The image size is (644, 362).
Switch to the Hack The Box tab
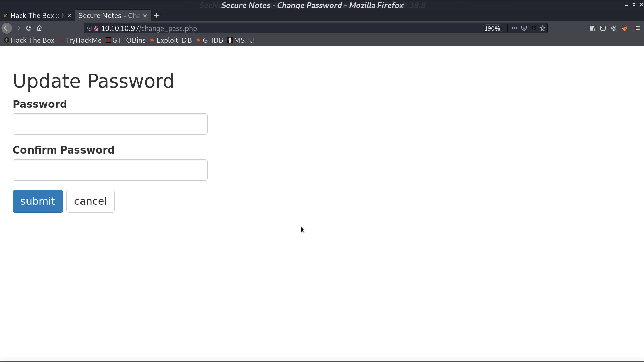38,16
